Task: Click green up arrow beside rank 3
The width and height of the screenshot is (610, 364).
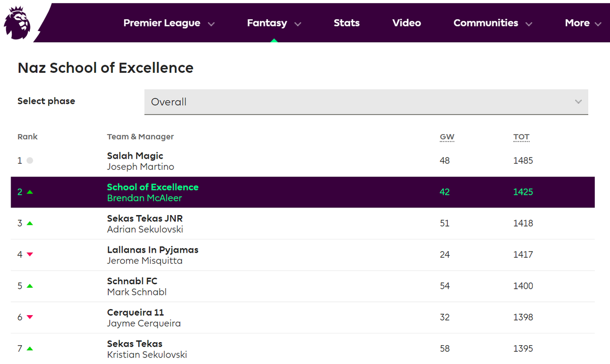Action: 29,224
